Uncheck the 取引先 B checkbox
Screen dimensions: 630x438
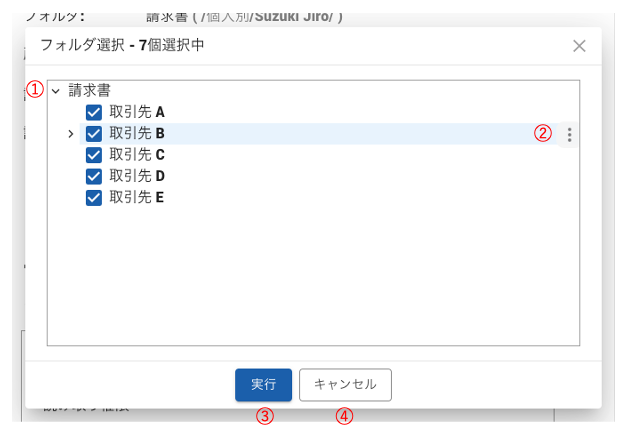pyautogui.click(x=95, y=134)
